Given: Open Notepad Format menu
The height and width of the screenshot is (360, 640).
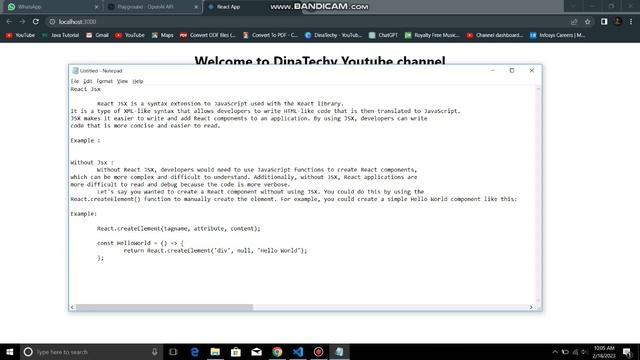Looking at the screenshot, I should pos(104,81).
